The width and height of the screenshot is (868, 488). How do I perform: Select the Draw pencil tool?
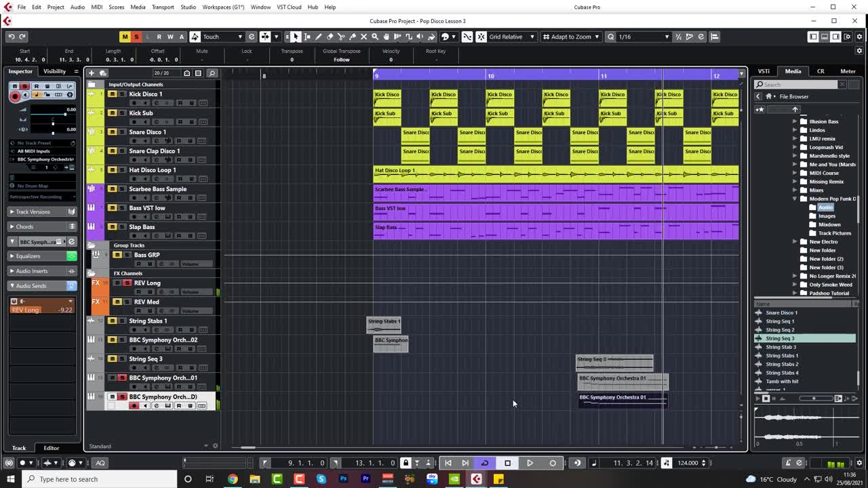tap(318, 37)
